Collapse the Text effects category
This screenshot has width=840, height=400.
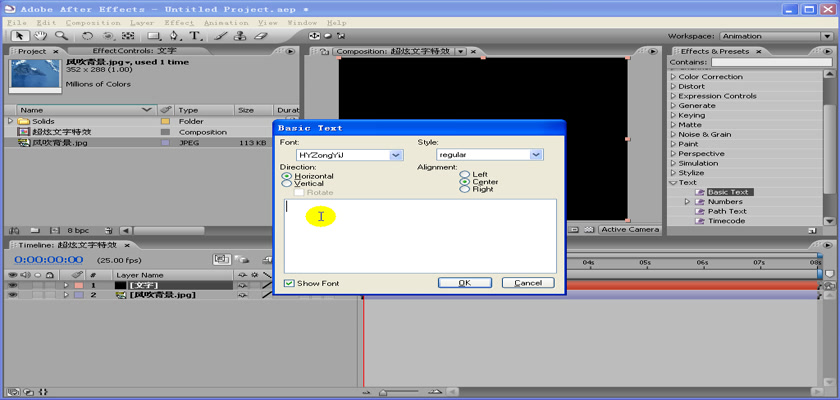(674, 183)
